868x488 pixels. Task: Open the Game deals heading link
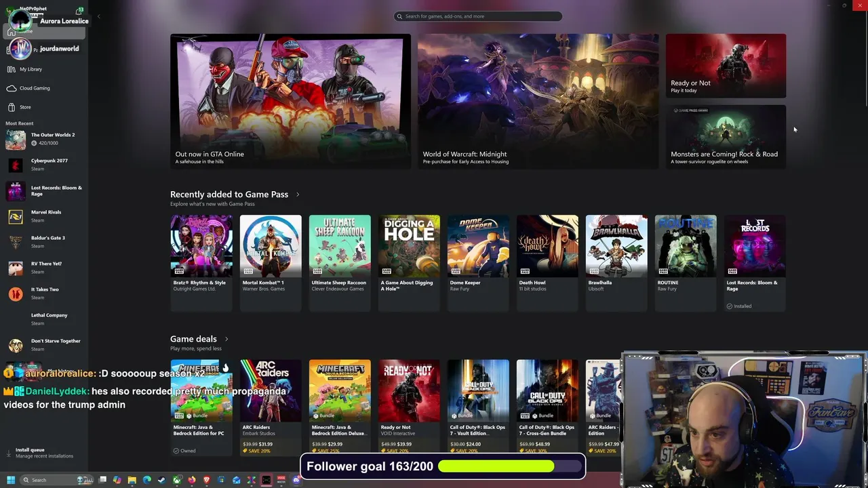coord(193,339)
